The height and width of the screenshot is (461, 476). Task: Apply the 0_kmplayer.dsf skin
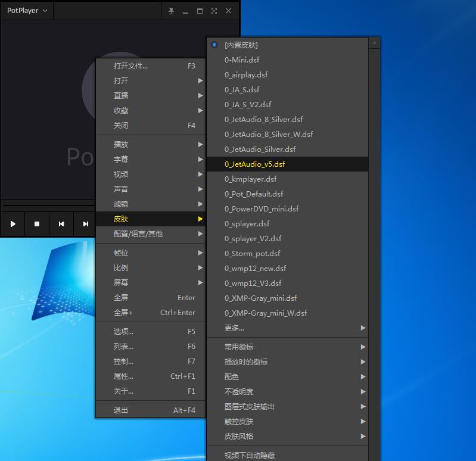click(x=287, y=179)
